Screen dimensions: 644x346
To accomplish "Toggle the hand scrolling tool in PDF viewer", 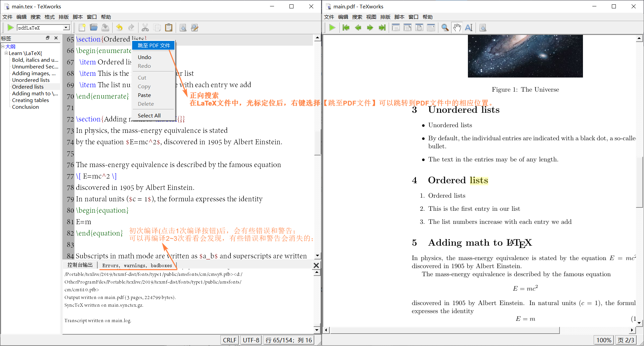I will [x=457, y=28].
